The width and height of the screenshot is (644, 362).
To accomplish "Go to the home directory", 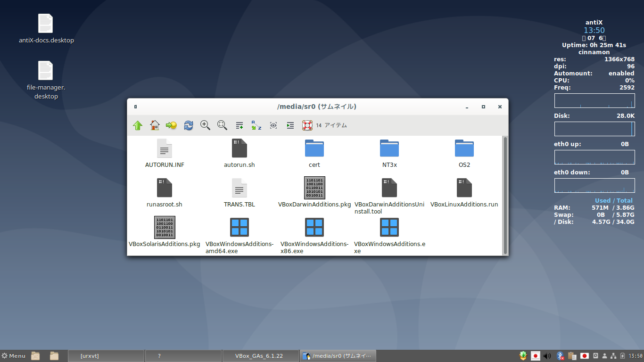I will pyautogui.click(x=155, y=125).
